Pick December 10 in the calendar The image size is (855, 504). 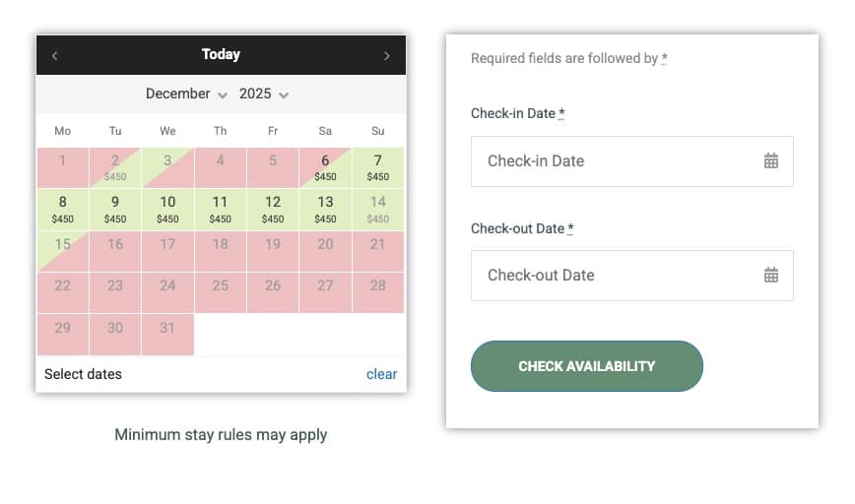coord(167,209)
